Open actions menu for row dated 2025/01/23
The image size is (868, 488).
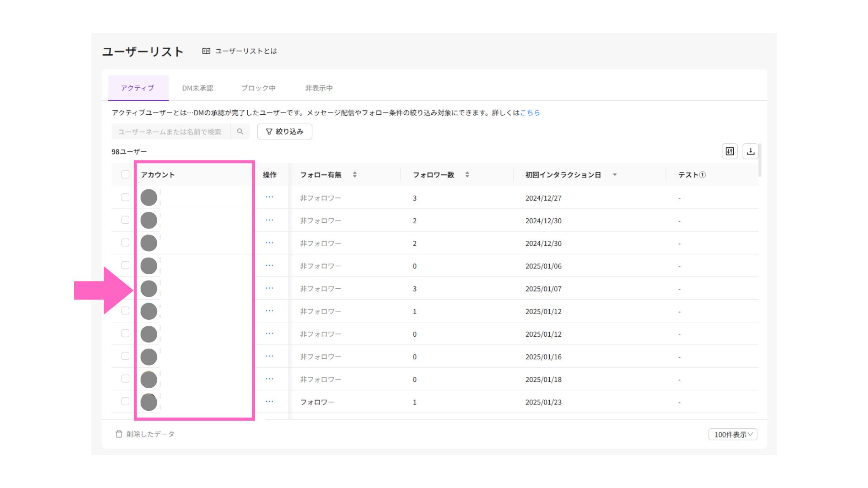pos(269,401)
